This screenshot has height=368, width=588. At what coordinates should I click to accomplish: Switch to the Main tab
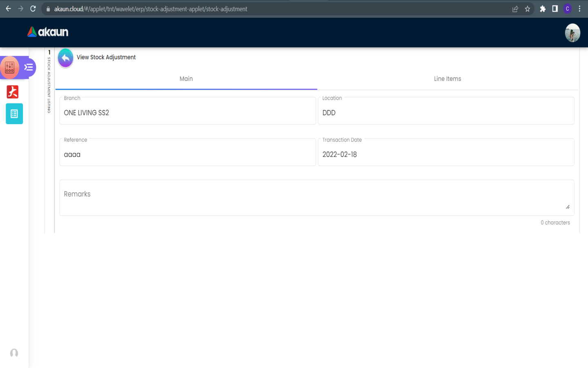pyautogui.click(x=186, y=79)
